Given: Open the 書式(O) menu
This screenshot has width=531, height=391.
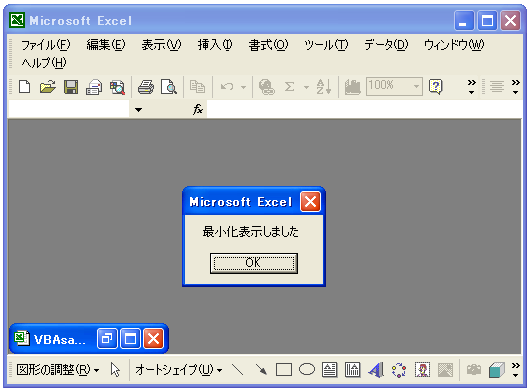Looking at the screenshot, I should 268,45.
